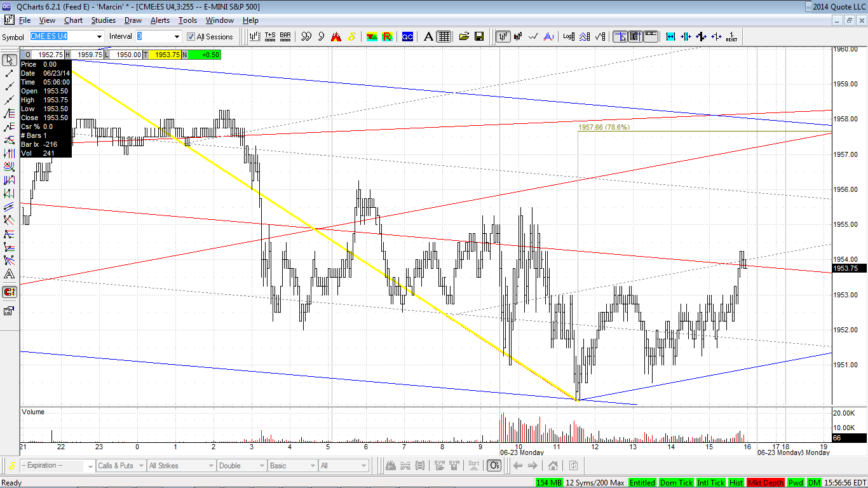Click the 1953.75 price marker on the price axis
868x488 pixels.
849,268
